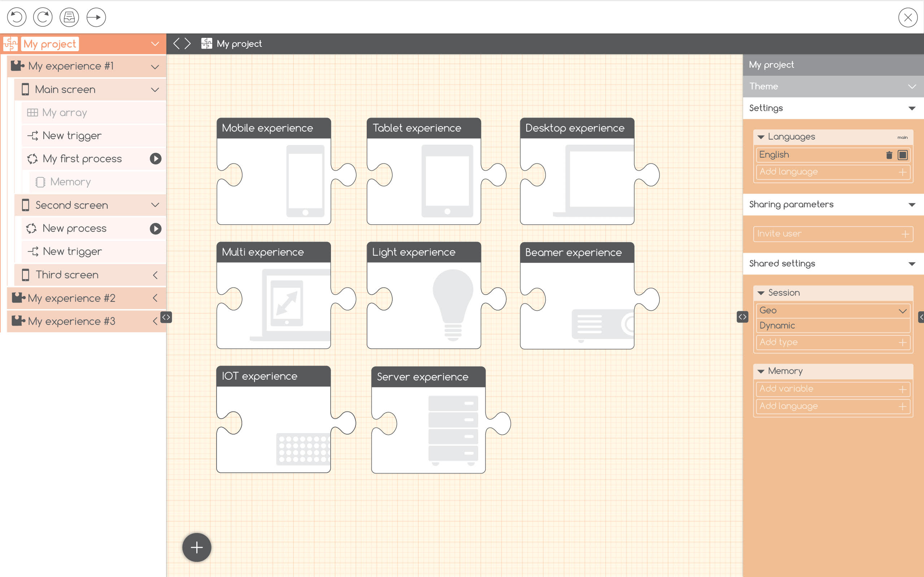The width and height of the screenshot is (924, 577).
Task: Click the archive tray icon in toolbar
Action: point(69,17)
